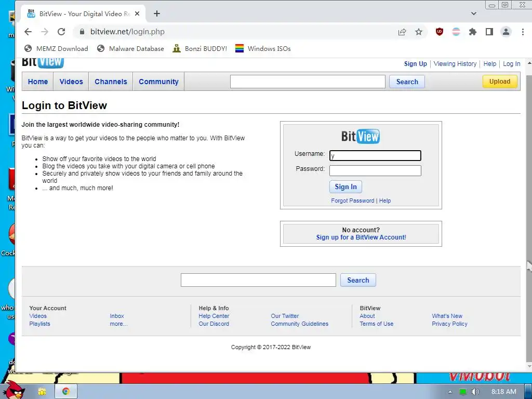Open the Our Twitter link

click(x=285, y=316)
